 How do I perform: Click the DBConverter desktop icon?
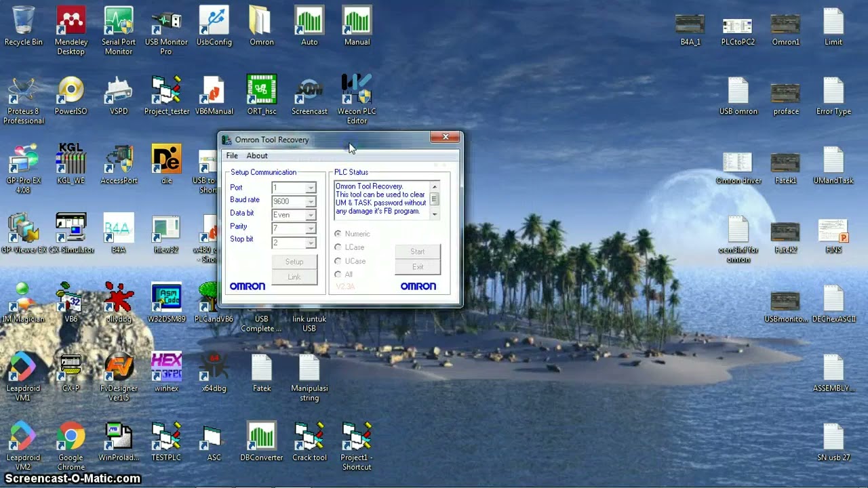point(262,442)
